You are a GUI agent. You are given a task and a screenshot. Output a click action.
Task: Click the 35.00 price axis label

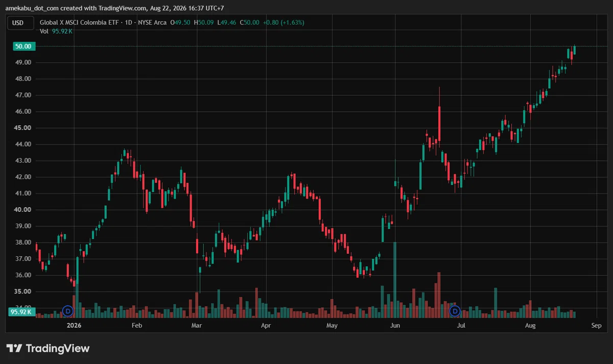coord(23,292)
